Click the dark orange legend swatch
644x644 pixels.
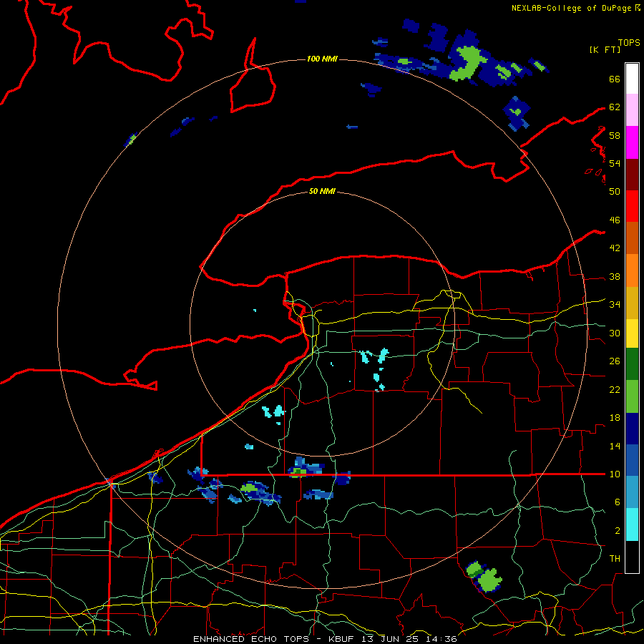632,238
